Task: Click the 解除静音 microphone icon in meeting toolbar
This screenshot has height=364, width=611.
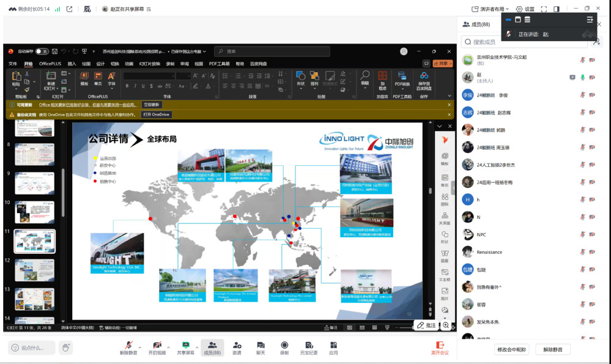Action: click(128, 345)
